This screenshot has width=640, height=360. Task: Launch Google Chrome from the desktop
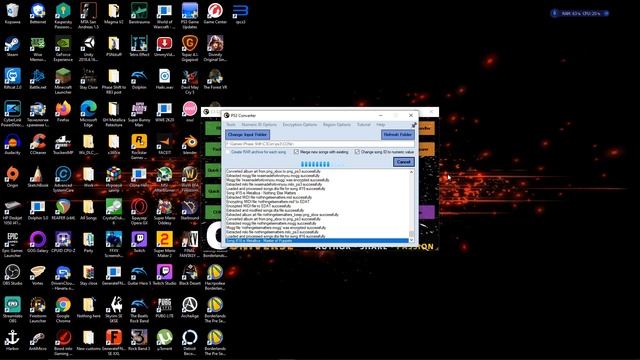63,309
